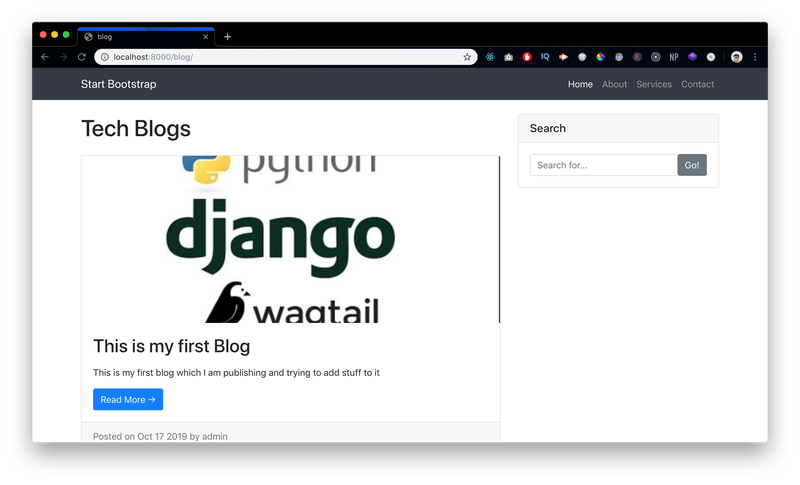This screenshot has width=800, height=485.
Task: Open the Services nav link
Action: 654,84
